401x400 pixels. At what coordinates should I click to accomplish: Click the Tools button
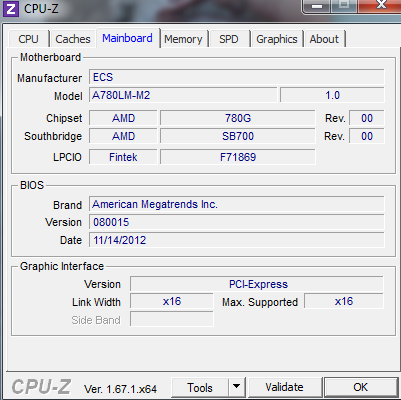click(x=200, y=387)
